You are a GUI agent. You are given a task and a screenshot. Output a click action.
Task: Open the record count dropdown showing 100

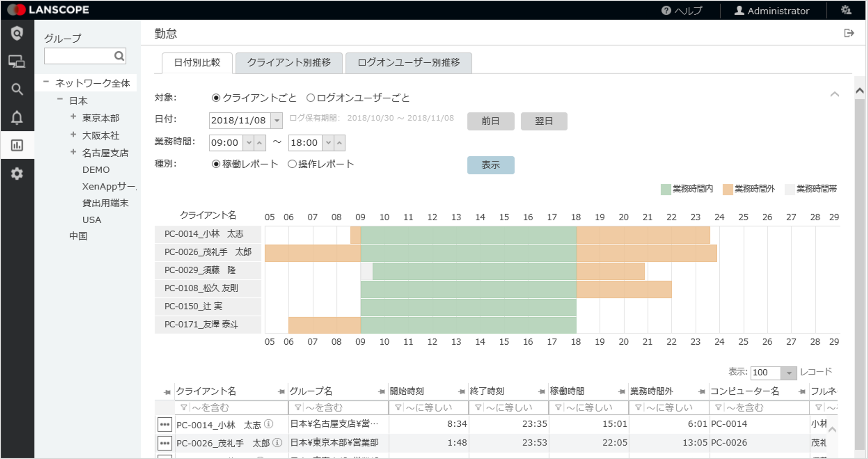789,373
